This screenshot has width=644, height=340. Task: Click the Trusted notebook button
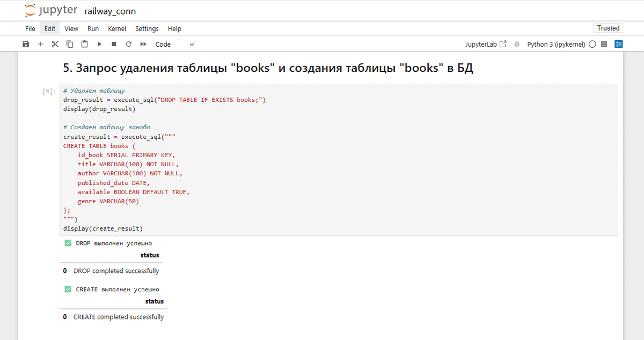click(609, 28)
